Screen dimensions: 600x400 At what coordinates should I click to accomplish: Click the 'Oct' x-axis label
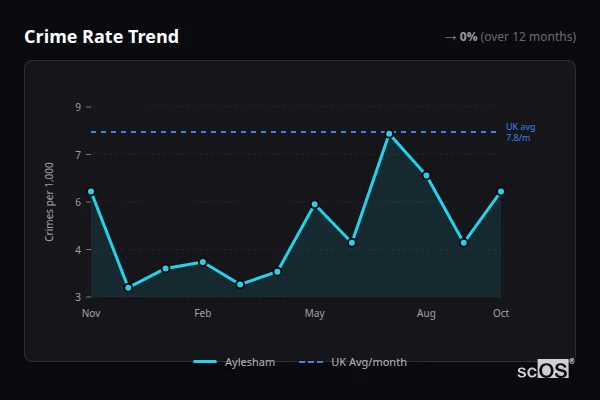click(501, 313)
